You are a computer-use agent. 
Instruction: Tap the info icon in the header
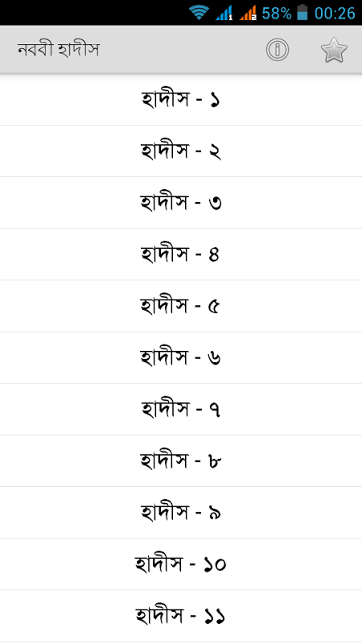pos(277,50)
